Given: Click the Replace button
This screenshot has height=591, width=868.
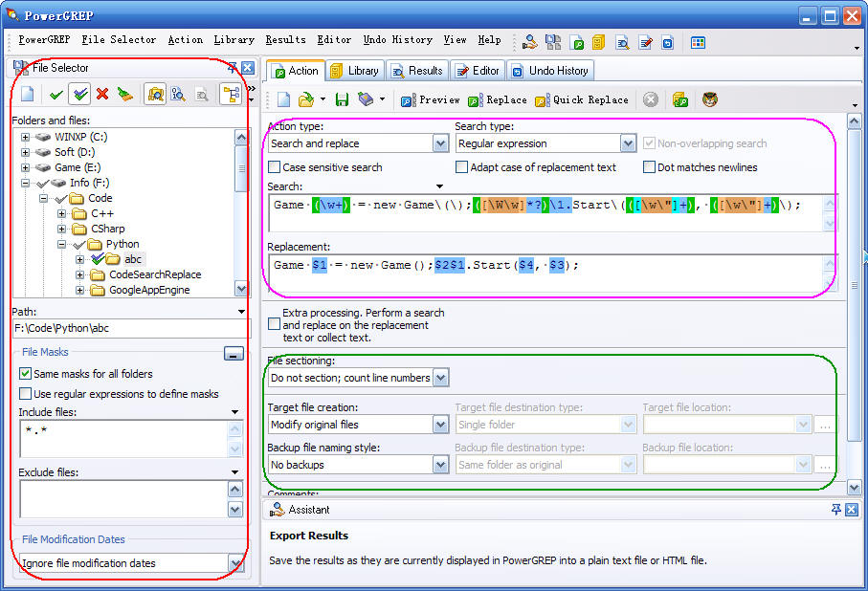Looking at the screenshot, I should [x=497, y=99].
